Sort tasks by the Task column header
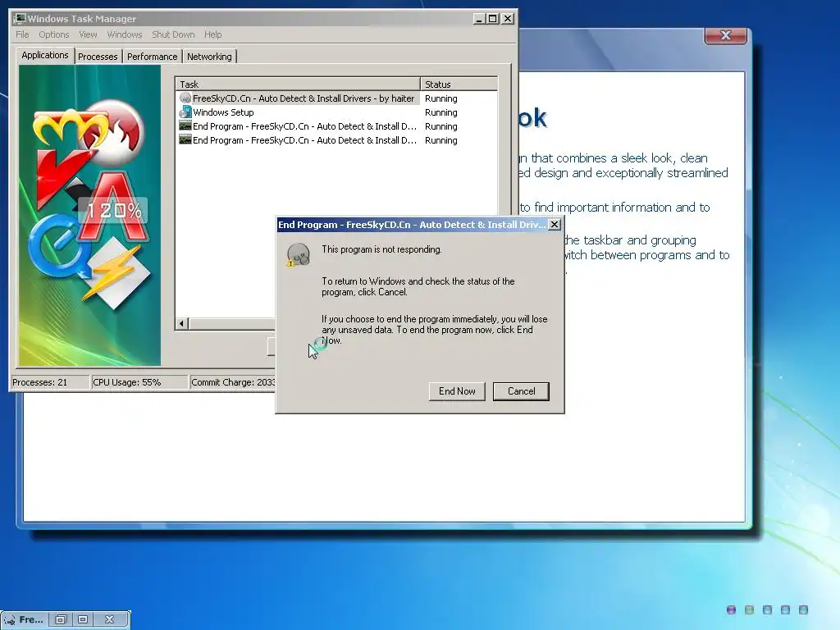 (298, 84)
